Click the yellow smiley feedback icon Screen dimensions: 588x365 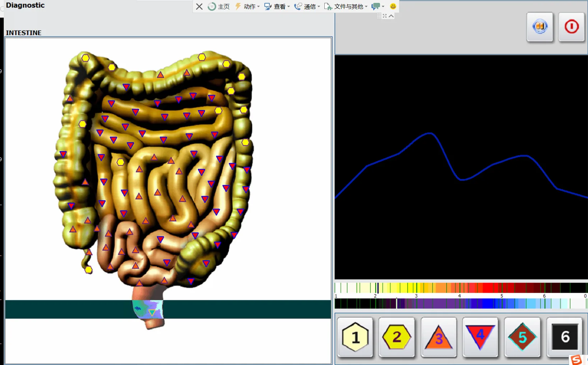click(x=393, y=6)
